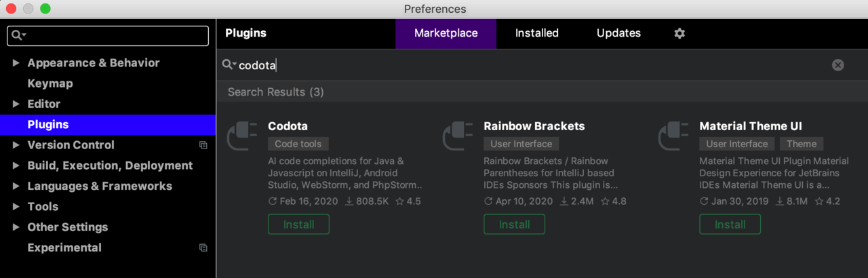Install Material Theme UI plugin

point(730,224)
